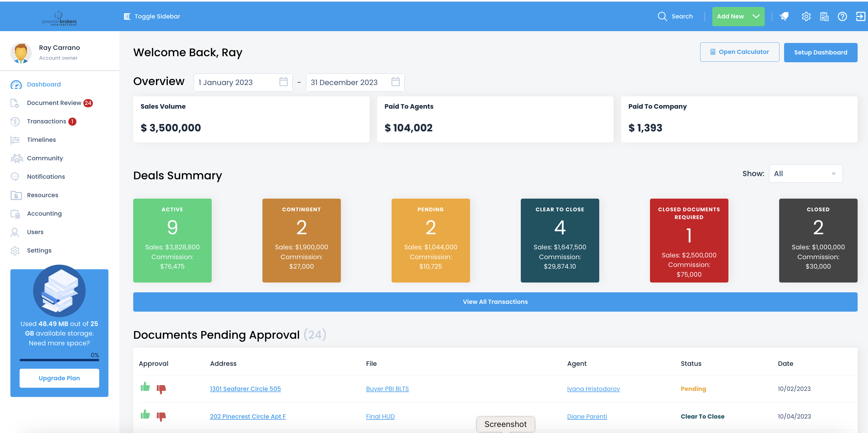868x433 pixels.
Task: Open the Final HUD file link
Action: pyautogui.click(x=380, y=417)
